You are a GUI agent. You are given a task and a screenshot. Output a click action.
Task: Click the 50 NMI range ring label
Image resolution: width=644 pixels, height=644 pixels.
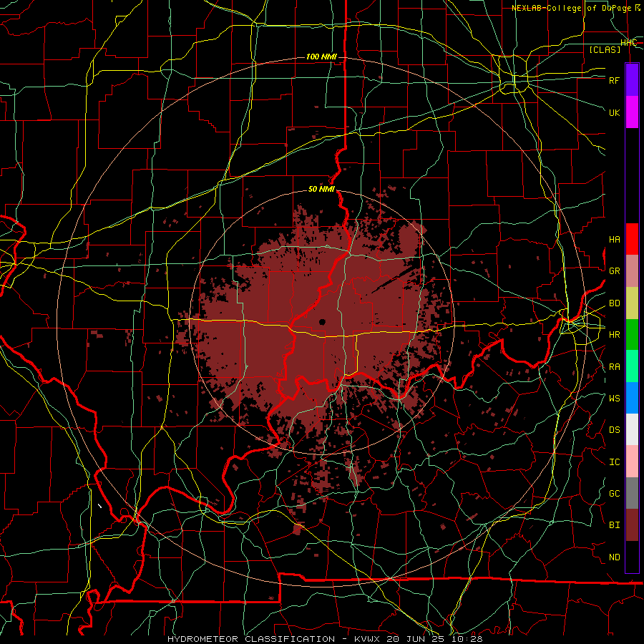321,189
